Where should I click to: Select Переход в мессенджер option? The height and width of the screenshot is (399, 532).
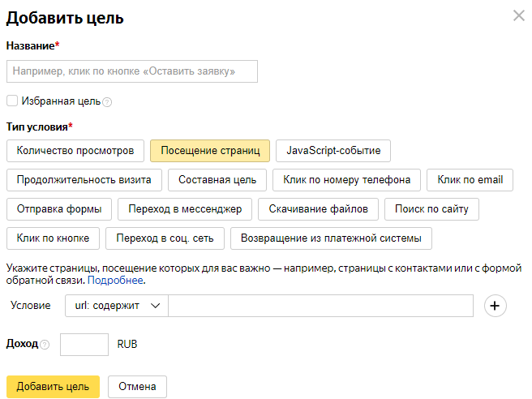coord(185,209)
